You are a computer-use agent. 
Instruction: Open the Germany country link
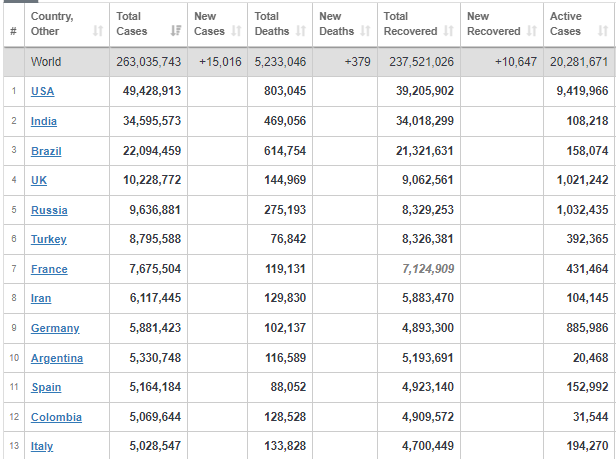click(x=55, y=328)
